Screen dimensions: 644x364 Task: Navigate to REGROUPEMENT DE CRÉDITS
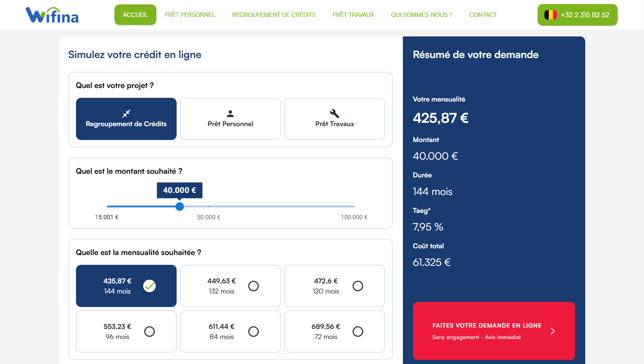274,15
